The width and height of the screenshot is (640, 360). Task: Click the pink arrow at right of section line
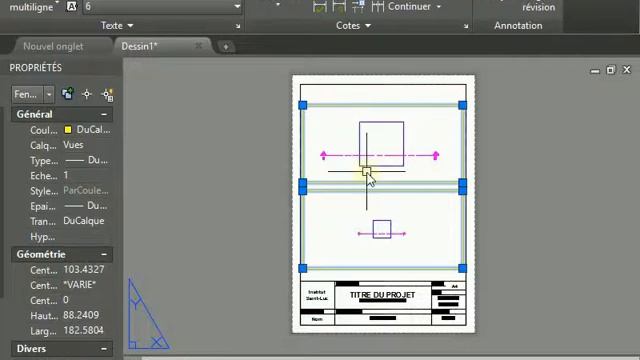pyautogui.click(x=436, y=155)
